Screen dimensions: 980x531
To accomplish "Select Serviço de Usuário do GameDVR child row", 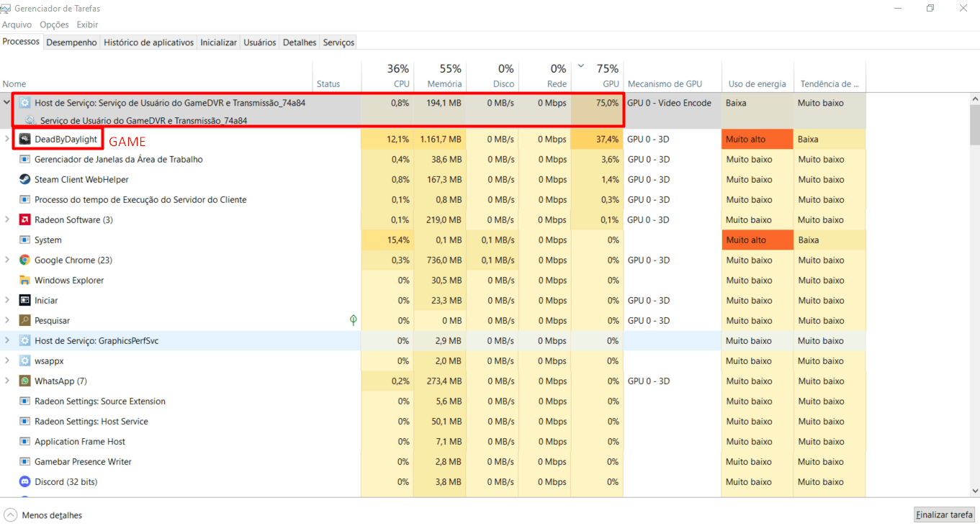I will [144, 120].
